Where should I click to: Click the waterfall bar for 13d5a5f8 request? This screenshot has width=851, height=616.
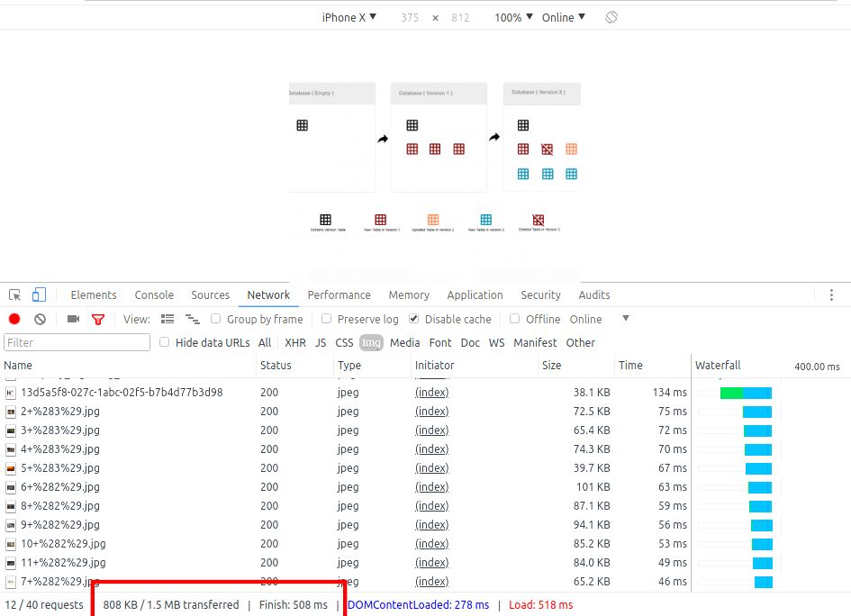click(746, 393)
